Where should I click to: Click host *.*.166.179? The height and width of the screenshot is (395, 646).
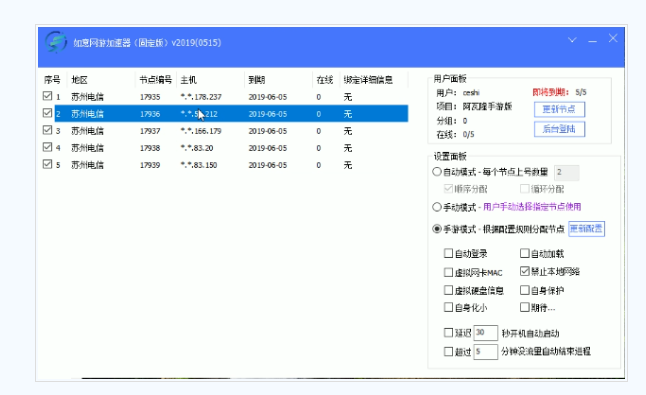[x=201, y=131]
